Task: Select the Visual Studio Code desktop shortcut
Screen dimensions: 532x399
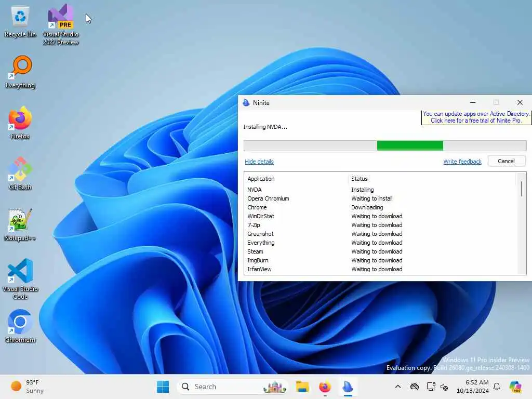Action: (x=20, y=279)
